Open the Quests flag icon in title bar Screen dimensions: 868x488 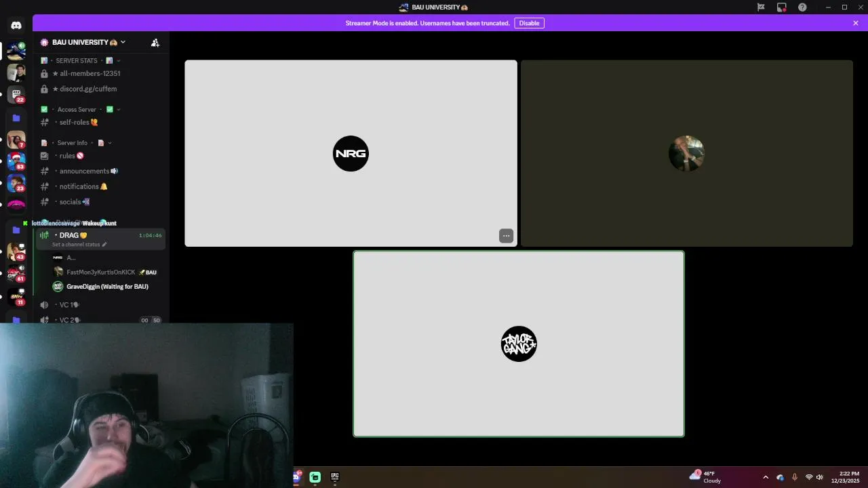click(x=761, y=7)
